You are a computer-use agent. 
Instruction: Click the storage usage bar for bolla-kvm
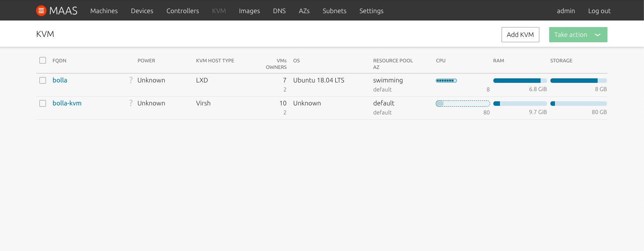[578, 103]
